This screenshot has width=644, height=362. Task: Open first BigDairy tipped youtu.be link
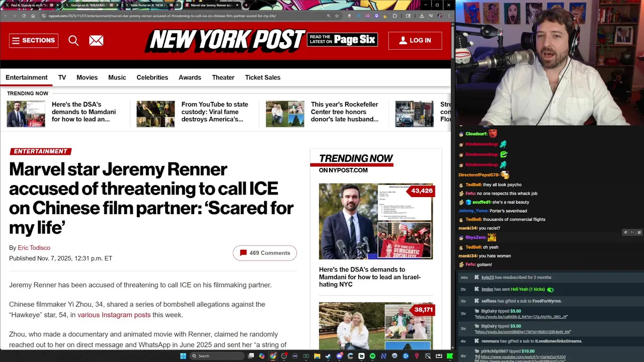click(x=521, y=317)
